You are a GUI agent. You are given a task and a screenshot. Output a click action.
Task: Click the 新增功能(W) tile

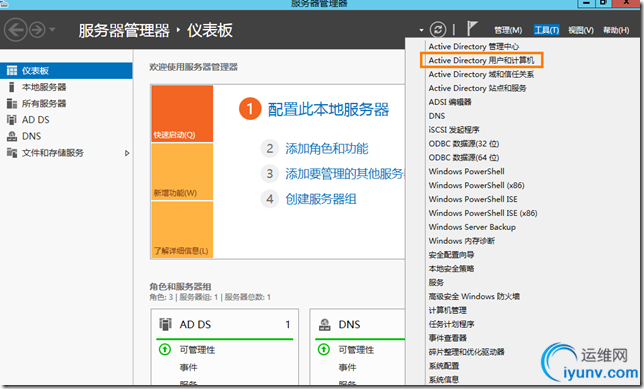(182, 172)
